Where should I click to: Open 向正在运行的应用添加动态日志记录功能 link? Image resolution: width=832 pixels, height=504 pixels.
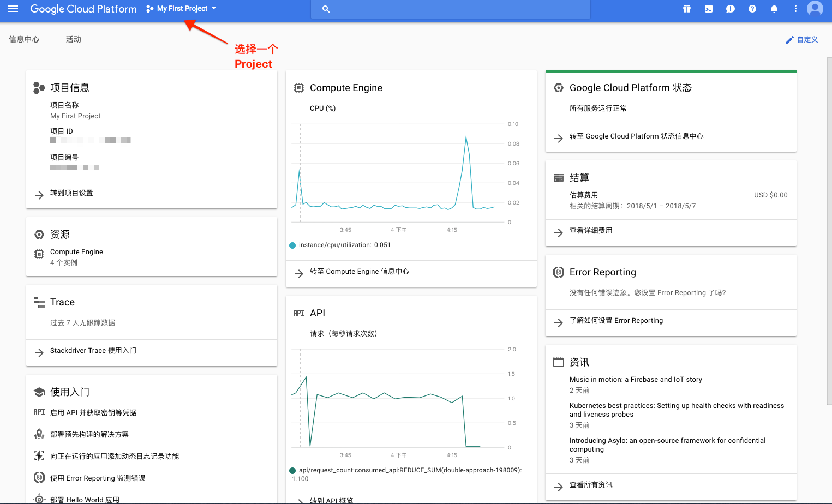(115, 456)
